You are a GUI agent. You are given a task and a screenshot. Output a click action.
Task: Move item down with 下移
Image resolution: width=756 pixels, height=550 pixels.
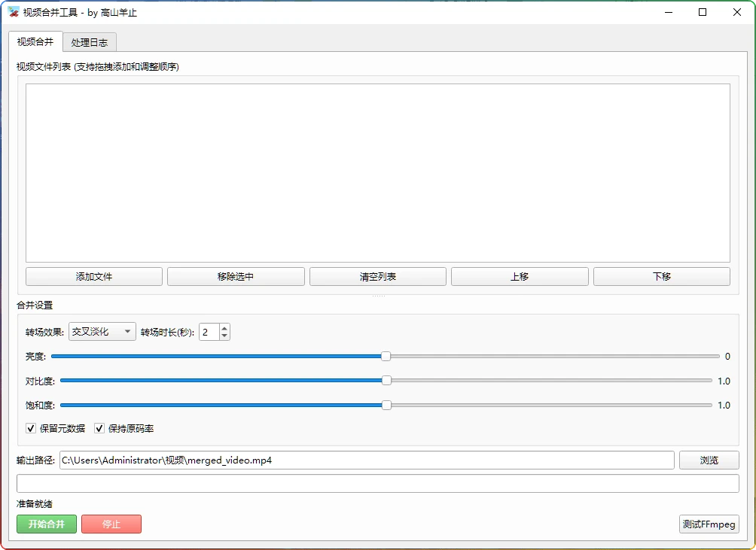tap(661, 277)
